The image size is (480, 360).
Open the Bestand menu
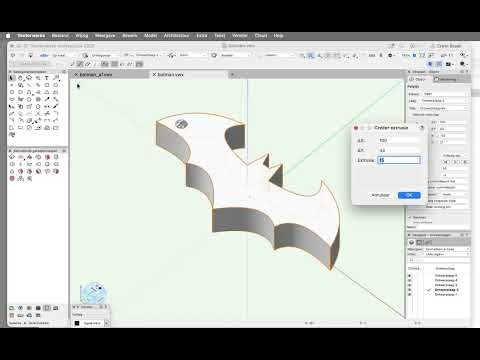click(x=60, y=36)
